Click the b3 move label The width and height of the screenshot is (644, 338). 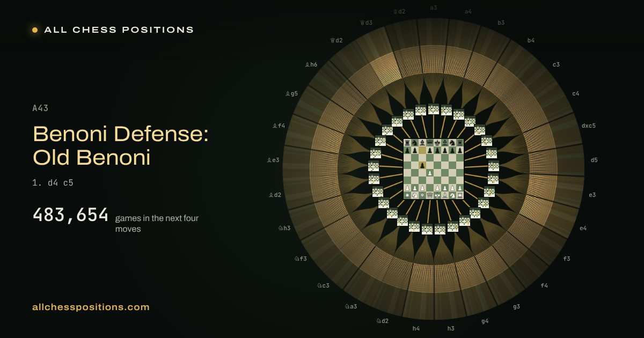pos(501,23)
